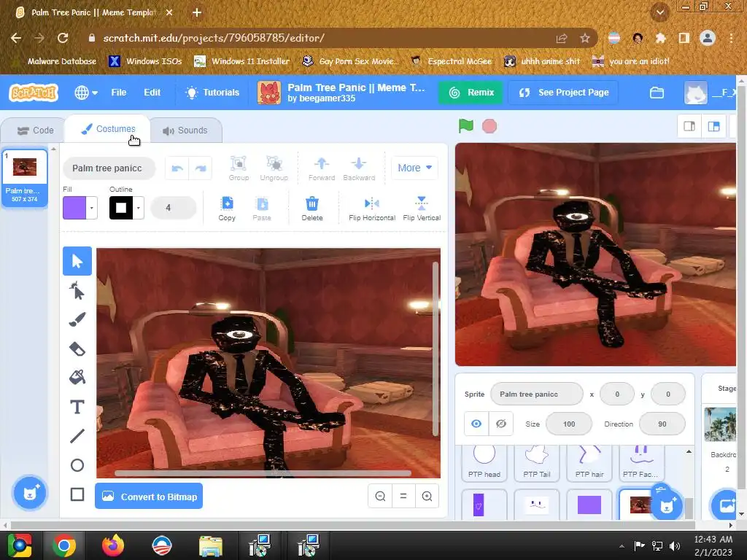The height and width of the screenshot is (560, 747).
Task: Open File Explorer from taskbar
Action: coord(210,546)
